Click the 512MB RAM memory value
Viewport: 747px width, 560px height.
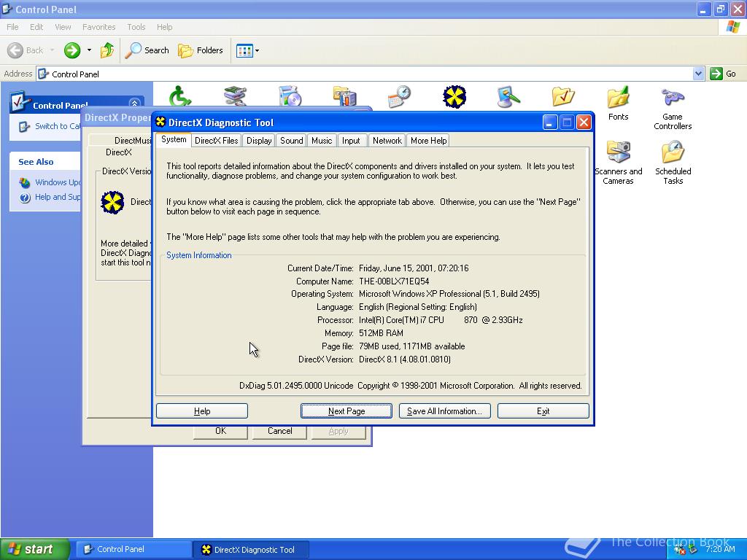coord(381,333)
